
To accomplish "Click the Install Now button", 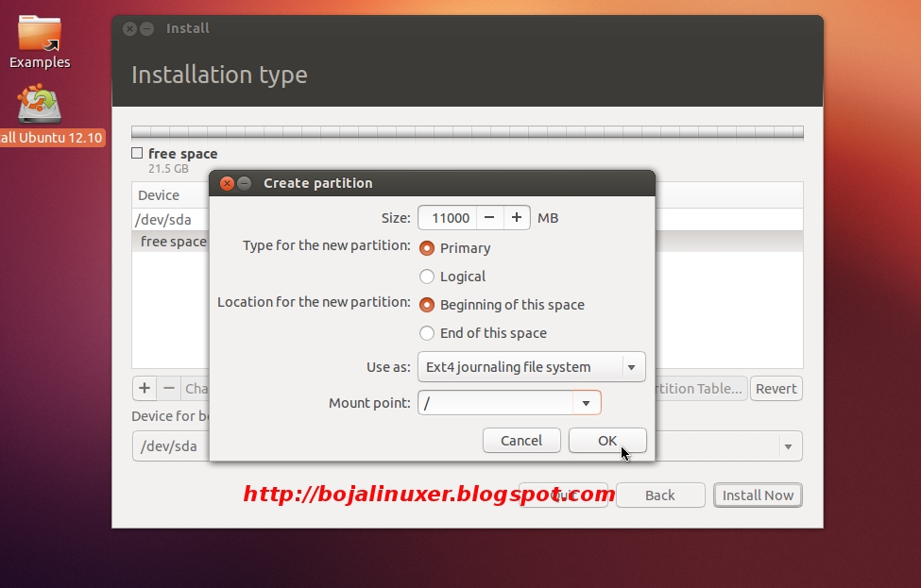I will point(758,496).
